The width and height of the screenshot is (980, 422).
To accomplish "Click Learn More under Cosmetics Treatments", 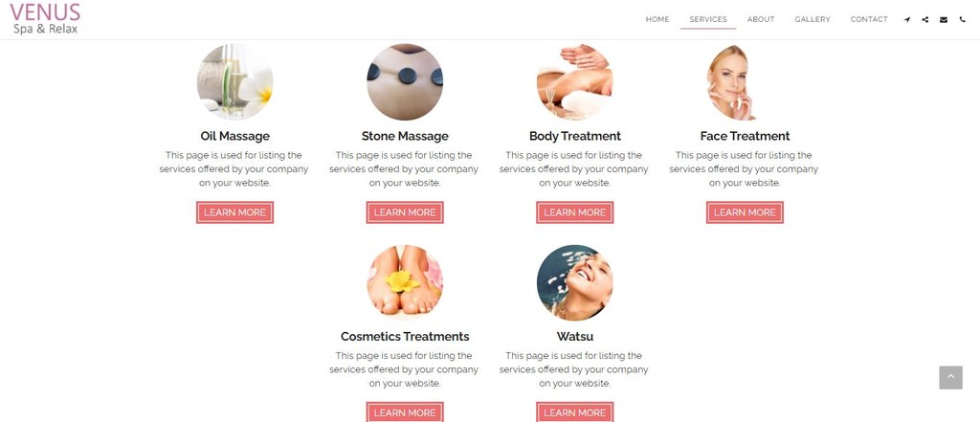I will tap(405, 412).
